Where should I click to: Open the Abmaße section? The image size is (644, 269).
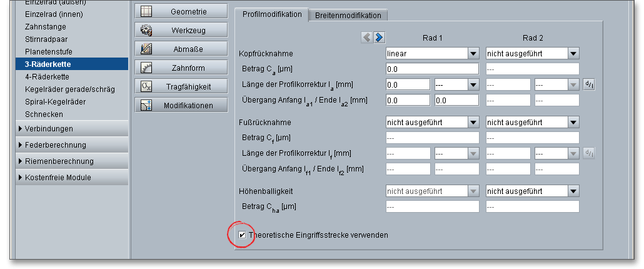click(x=181, y=49)
